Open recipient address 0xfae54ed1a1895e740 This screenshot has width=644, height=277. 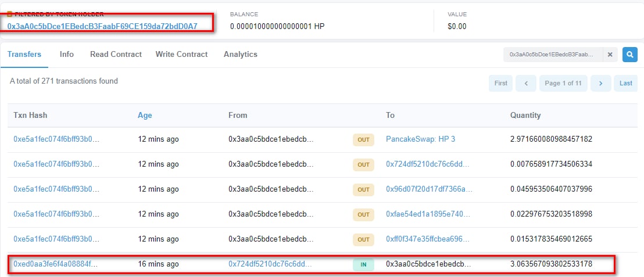[x=428, y=214]
